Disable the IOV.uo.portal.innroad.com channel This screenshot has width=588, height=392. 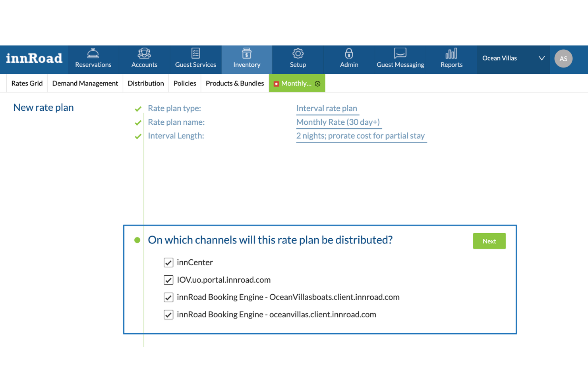[168, 280]
